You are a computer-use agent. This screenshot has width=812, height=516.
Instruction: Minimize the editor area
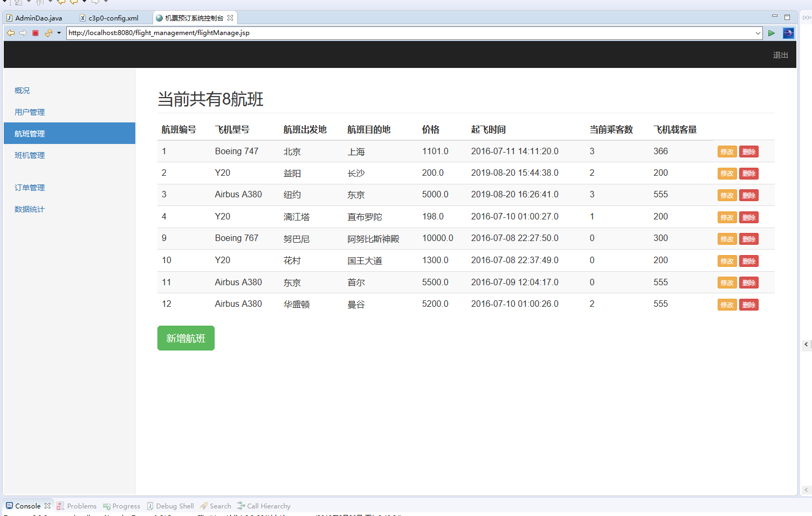point(775,17)
